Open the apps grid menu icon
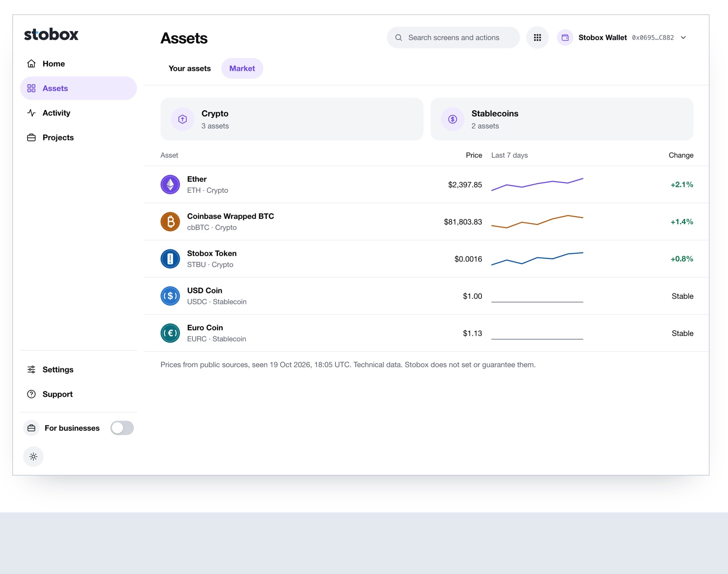The image size is (728, 574). [537, 37]
